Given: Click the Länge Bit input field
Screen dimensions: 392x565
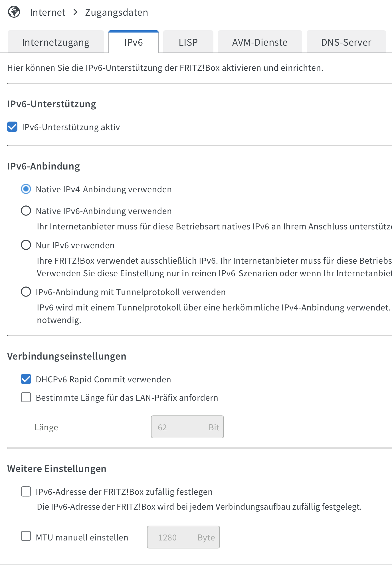Looking at the screenshot, I should point(187,427).
